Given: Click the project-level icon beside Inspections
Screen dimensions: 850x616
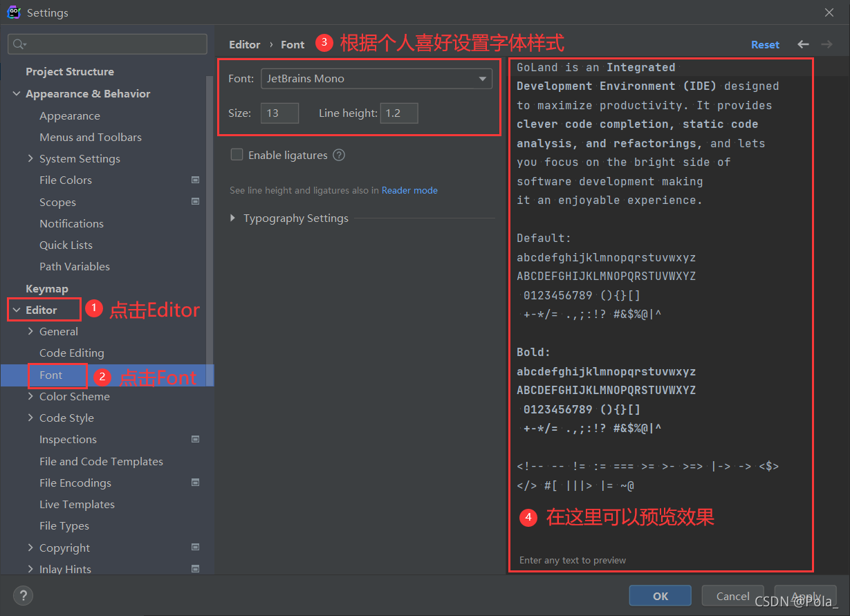Looking at the screenshot, I should coord(195,439).
